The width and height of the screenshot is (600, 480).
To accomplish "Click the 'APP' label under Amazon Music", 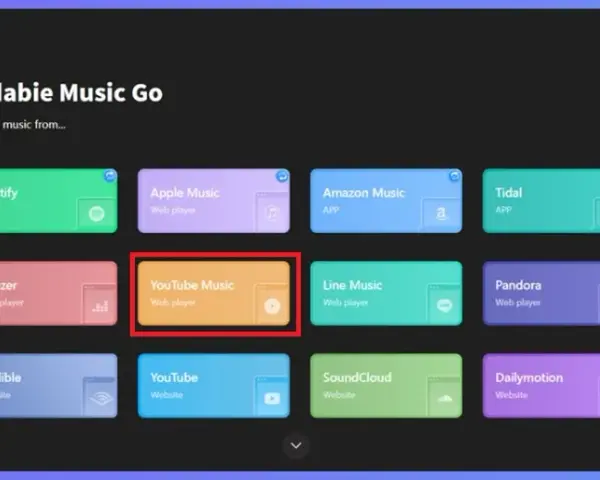I will pyautogui.click(x=331, y=210).
